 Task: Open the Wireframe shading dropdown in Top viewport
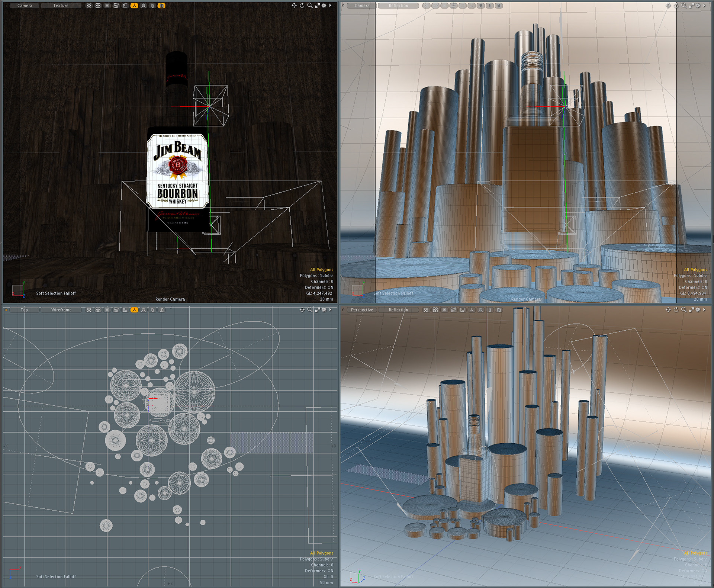61,310
